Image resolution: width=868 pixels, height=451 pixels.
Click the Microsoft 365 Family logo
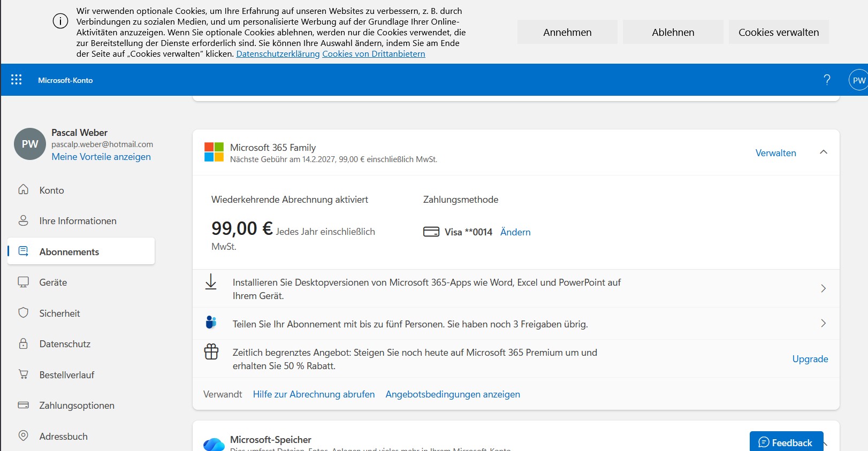point(214,152)
